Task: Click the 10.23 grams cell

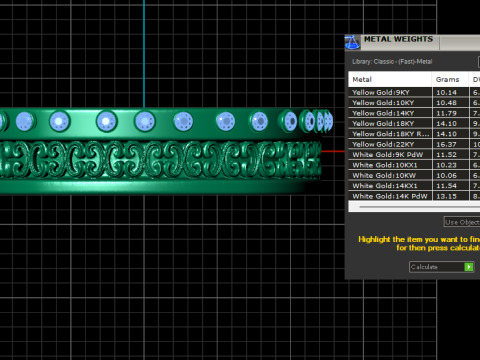Action: 450,165
